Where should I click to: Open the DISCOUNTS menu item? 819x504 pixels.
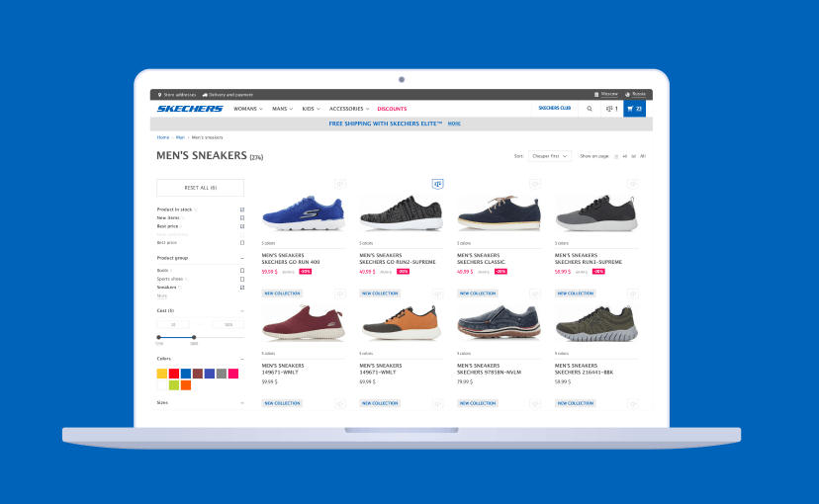click(392, 109)
